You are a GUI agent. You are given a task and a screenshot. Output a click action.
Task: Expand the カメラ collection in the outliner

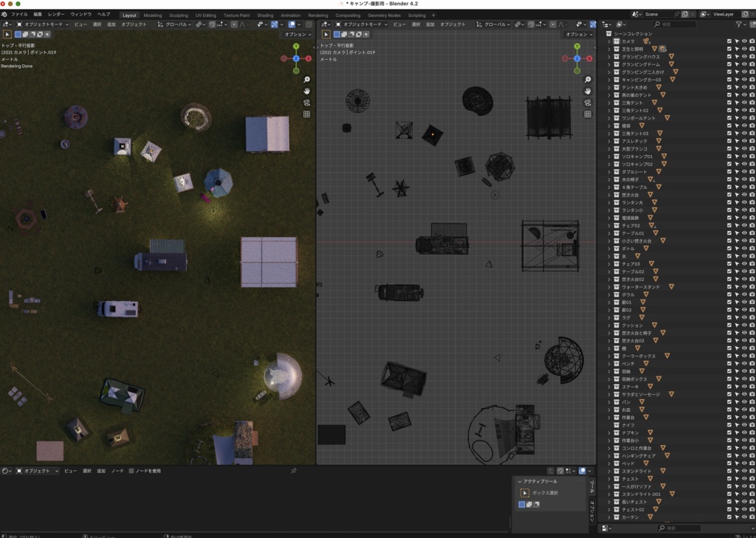click(609, 41)
